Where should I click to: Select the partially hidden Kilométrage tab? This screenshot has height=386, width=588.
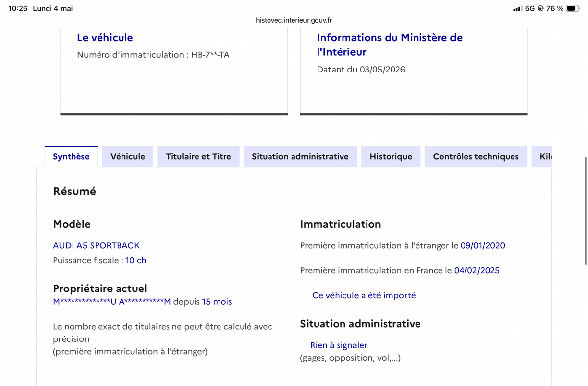[542, 157]
